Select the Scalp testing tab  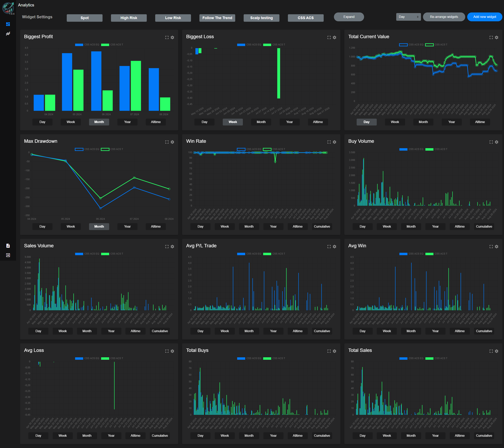(x=261, y=18)
